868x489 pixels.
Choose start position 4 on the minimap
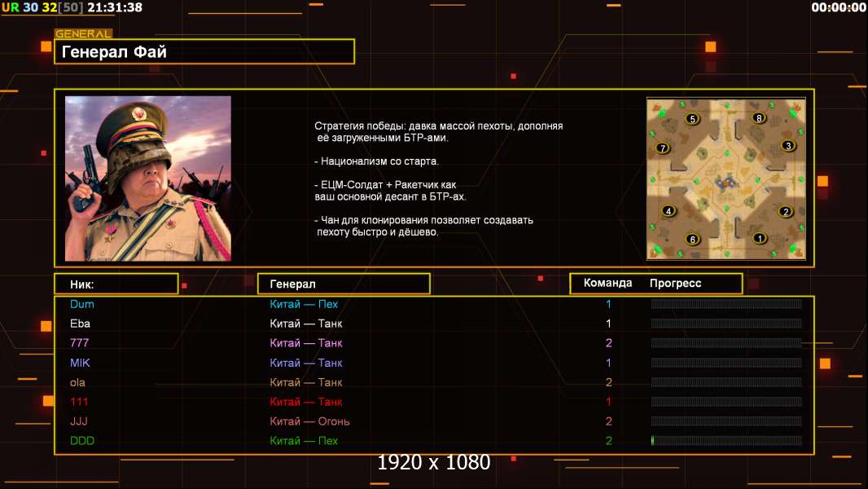pos(669,211)
